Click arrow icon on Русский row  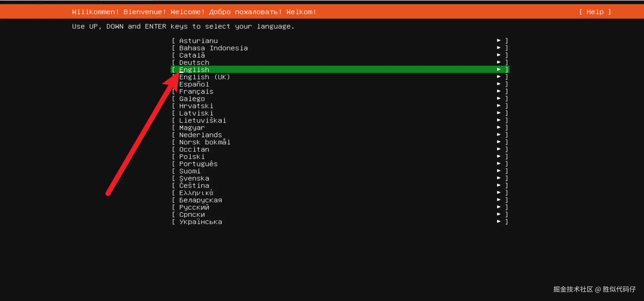point(499,207)
